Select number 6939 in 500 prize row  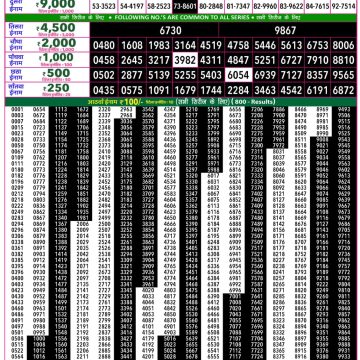point(265,75)
